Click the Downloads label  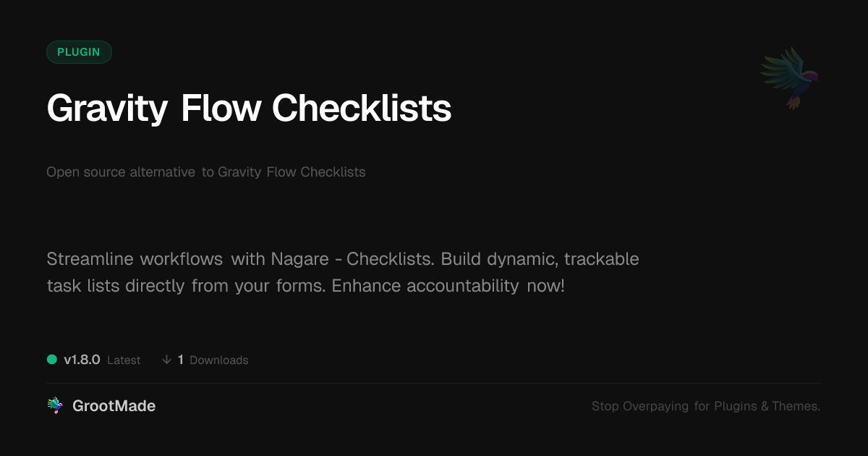(x=218, y=360)
